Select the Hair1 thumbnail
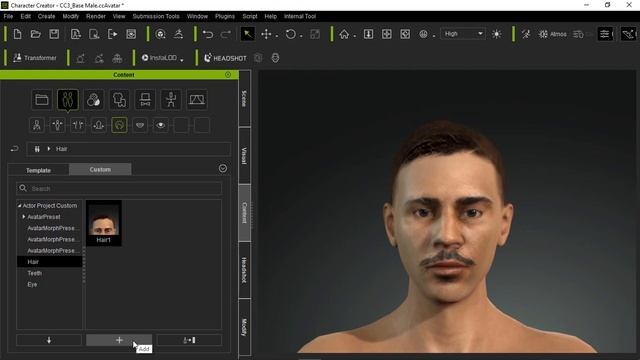640x360 pixels. (104, 223)
